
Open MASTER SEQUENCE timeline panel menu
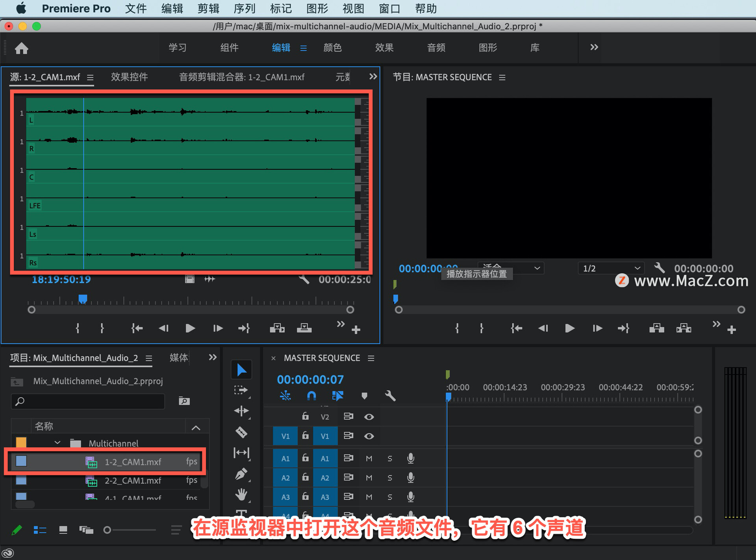coord(371,358)
